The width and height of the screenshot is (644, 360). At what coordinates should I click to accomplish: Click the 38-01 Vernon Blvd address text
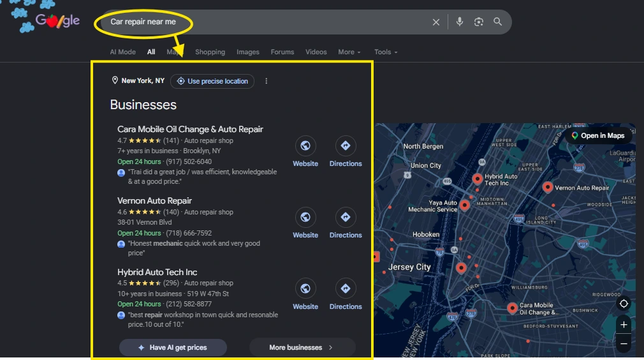tap(145, 222)
